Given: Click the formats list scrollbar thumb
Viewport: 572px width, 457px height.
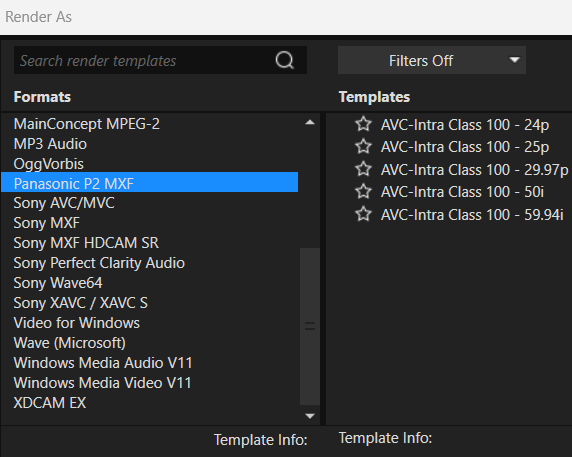Looking at the screenshot, I should point(310,326).
